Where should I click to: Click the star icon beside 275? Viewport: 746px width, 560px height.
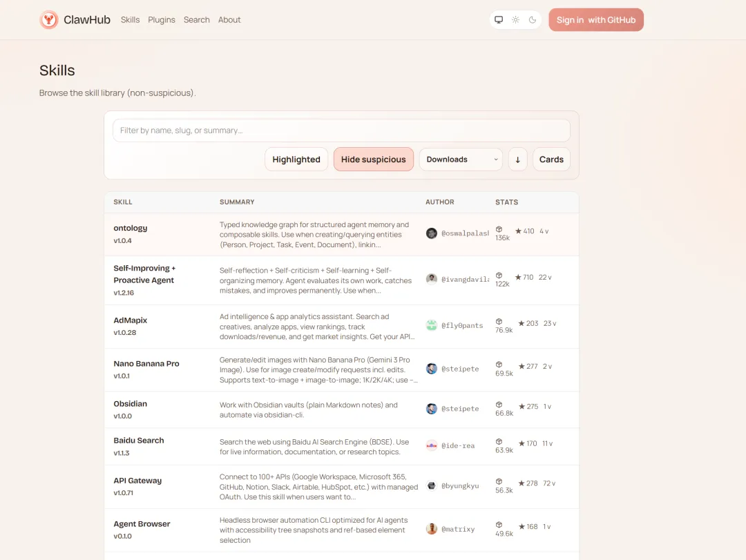coord(522,406)
